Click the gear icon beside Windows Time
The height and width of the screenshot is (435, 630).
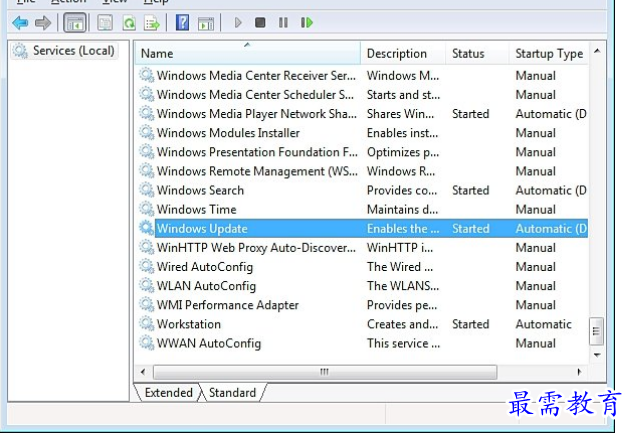(x=147, y=209)
